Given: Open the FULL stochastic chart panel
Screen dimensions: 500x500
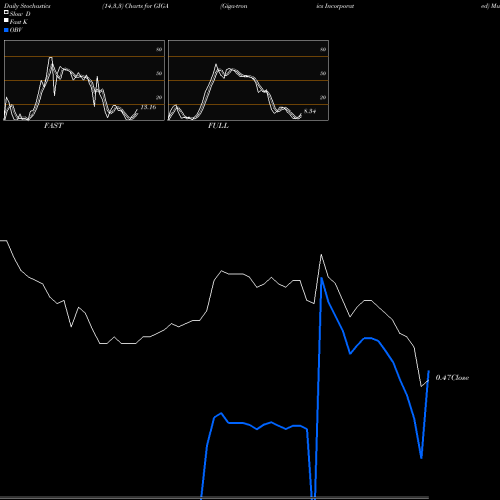Looking at the screenshot, I should click(248, 80).
